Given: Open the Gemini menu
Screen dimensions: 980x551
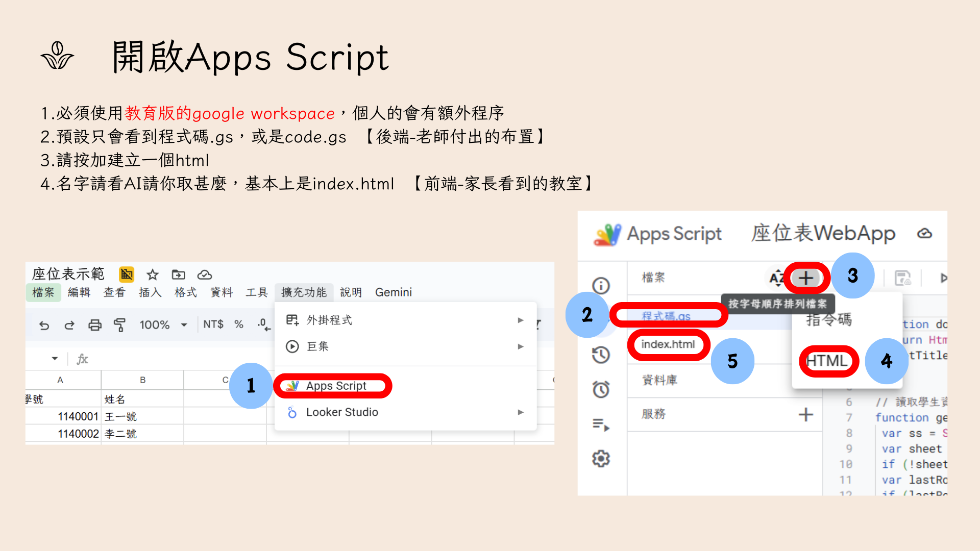Looking at the screenshot, I should pos(394,292).
